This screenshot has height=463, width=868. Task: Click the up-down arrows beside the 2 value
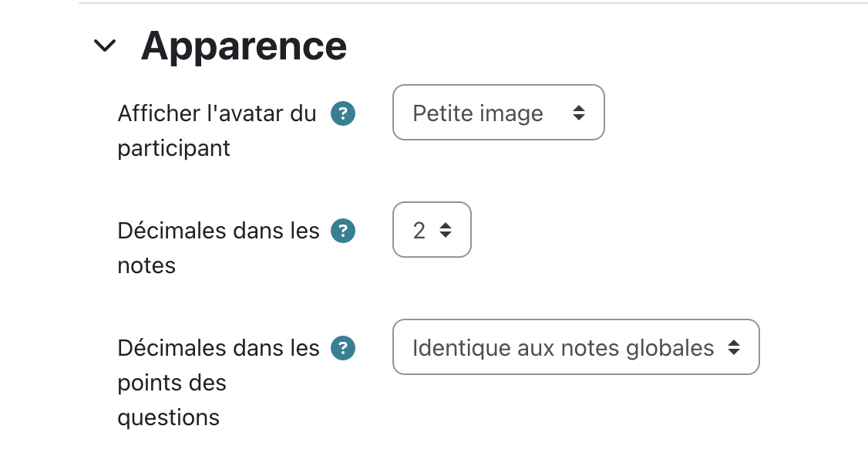point(446,231)
